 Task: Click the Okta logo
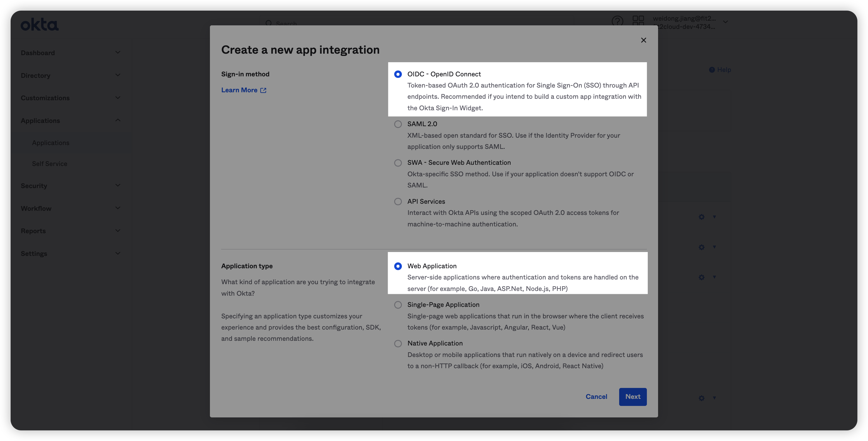tap(40, 24)
